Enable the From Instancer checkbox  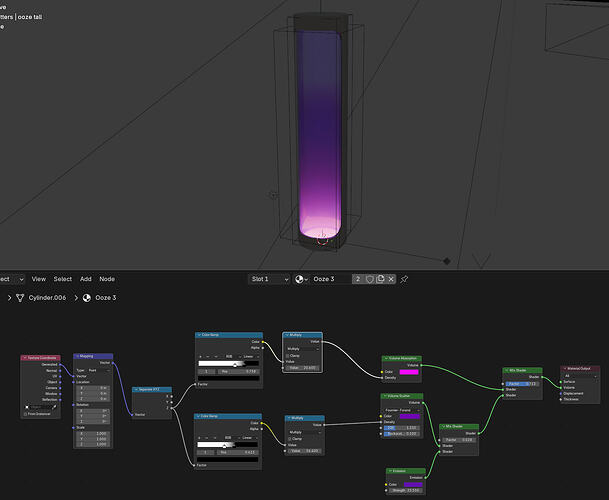coord(26,414)
